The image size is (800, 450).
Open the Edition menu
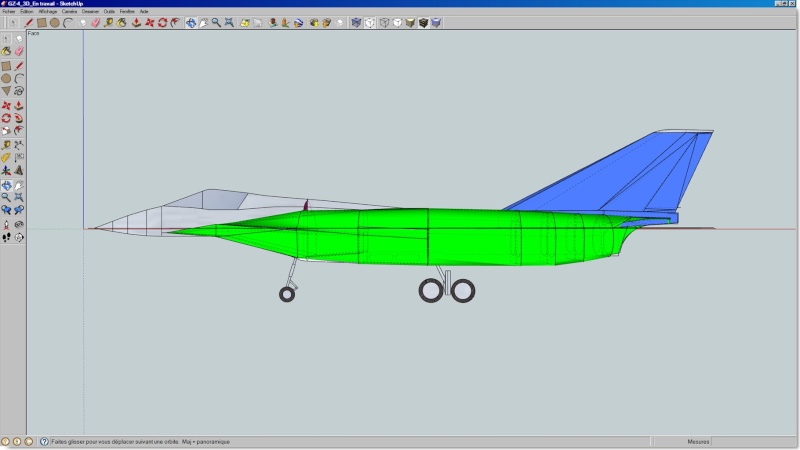(x=27, y=11)
